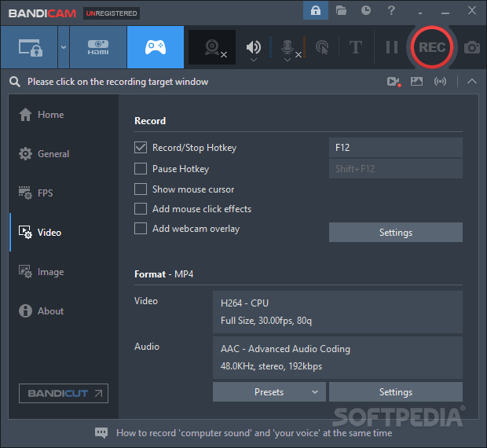The height and width of the screenshot is (448, 487).
Task: Open the General settings tab
Action: tap(44, 154)
